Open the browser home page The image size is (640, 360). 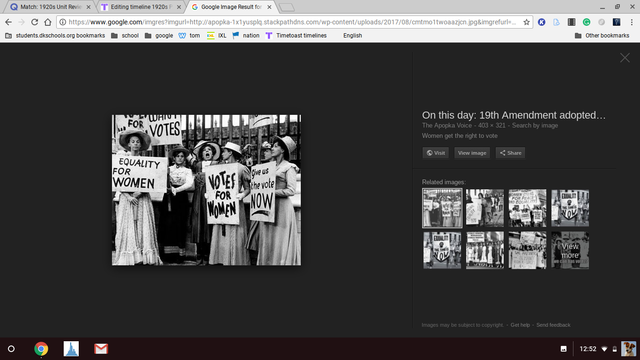48,22
